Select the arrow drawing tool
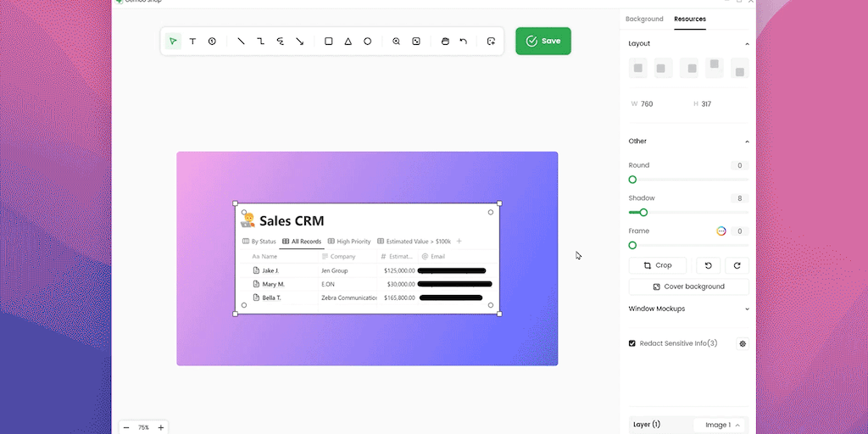This screenshot has height=434, width=868. coord(299,41)
